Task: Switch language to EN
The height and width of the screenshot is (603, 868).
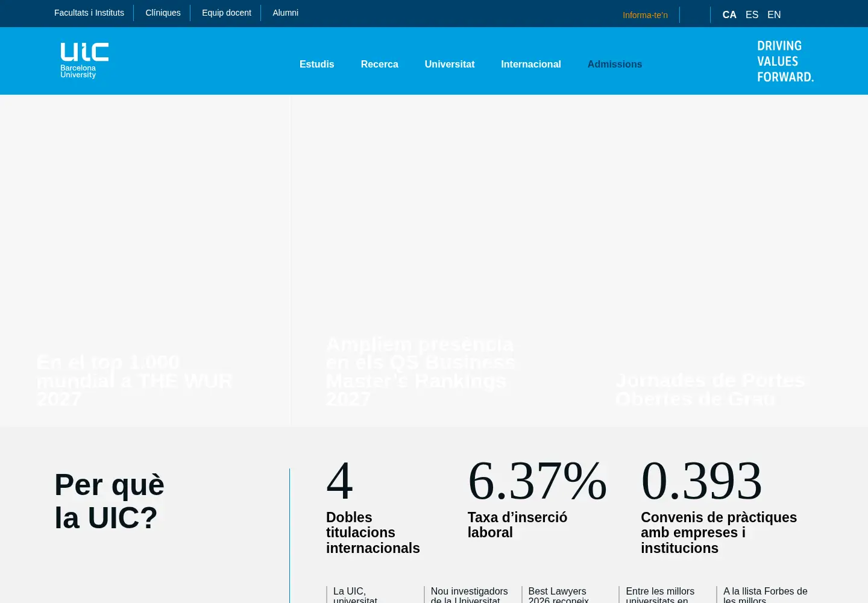Action: pyautogui.click(x=774, y=15)
